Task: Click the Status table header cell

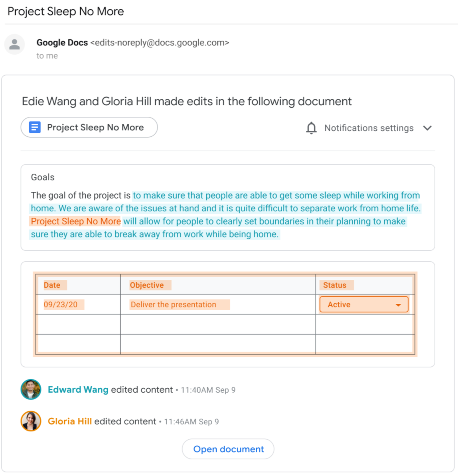Action: pyautogui.click(x=365, y=285)
